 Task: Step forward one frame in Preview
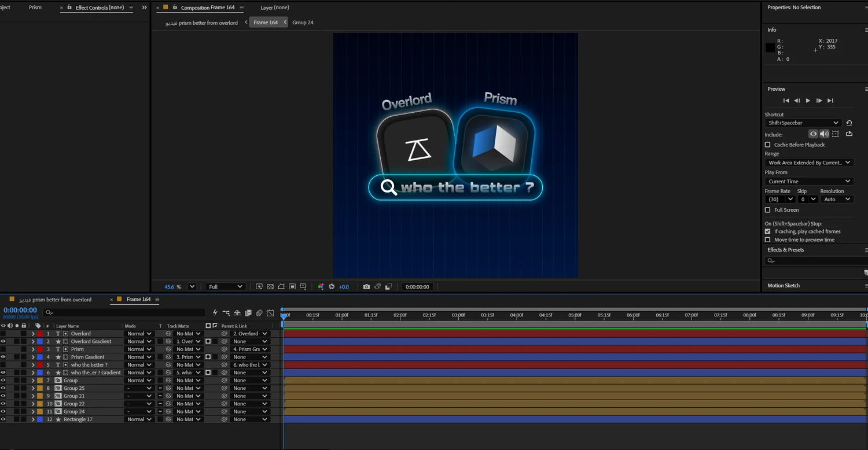819,101
